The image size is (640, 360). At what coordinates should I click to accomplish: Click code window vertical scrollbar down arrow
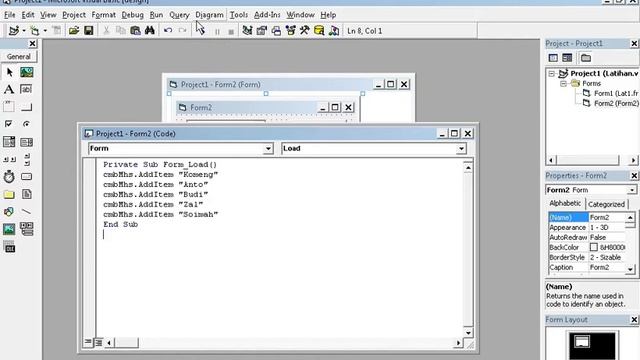[x=468, y=333]
